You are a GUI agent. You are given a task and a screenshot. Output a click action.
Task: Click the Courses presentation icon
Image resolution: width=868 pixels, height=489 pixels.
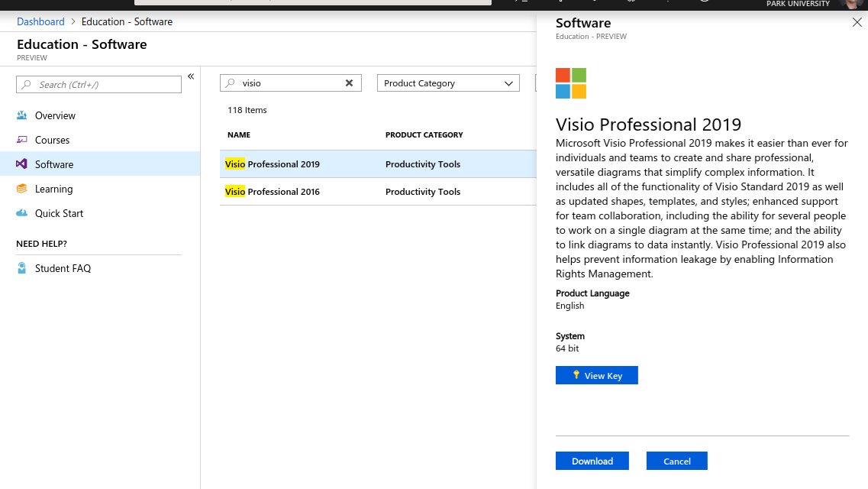point(21,140)
